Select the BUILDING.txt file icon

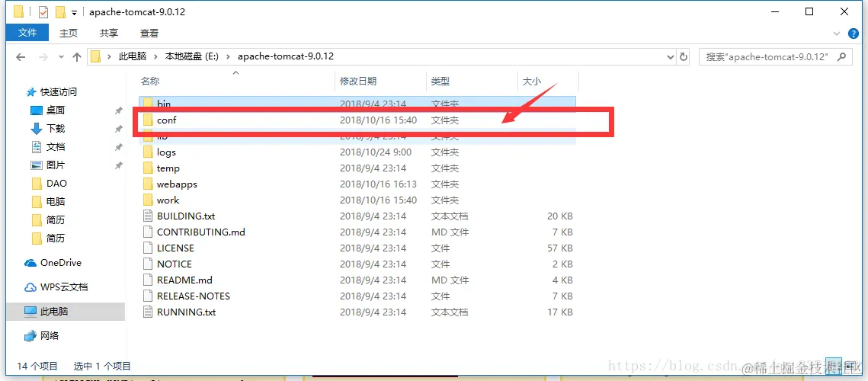point(147,216)
